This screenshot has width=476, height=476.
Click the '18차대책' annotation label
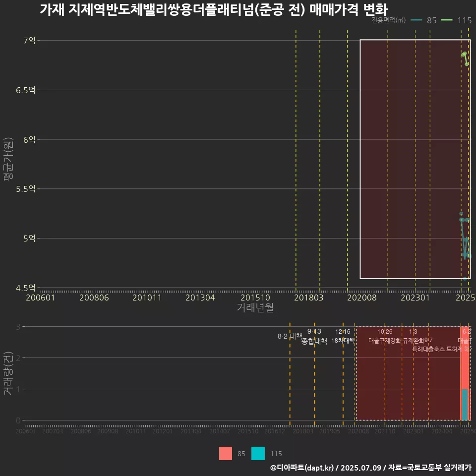coord(343,341)
